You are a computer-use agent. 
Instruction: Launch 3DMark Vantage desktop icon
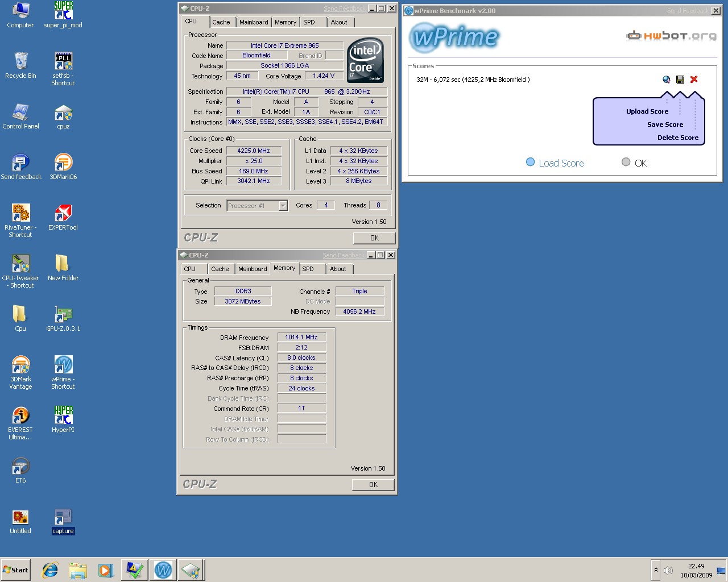click(x=20, y=372)
